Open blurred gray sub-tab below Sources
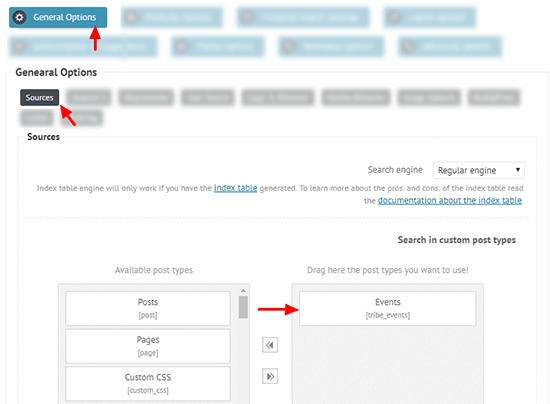 (37, 117)
